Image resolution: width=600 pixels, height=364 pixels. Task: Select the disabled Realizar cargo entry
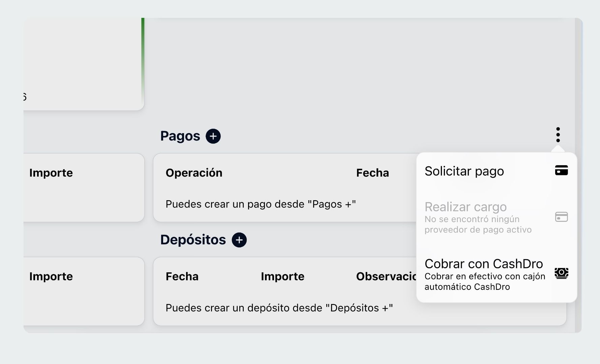(497, 217)
